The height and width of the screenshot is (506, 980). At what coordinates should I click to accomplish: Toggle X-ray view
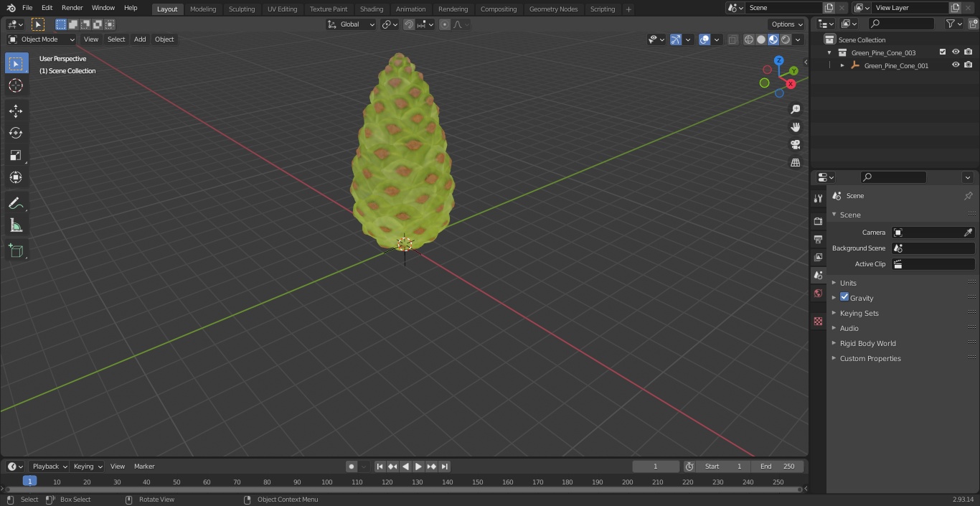732,39
